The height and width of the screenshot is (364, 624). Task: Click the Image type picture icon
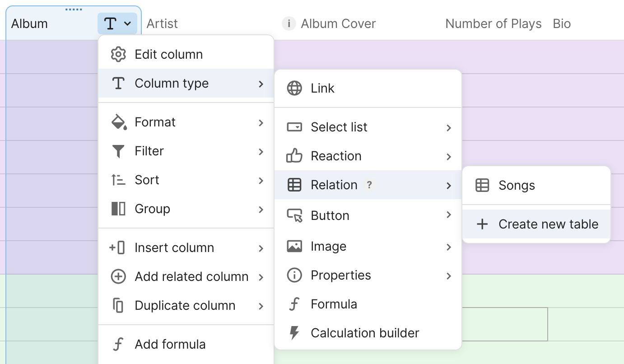point(294,246)
